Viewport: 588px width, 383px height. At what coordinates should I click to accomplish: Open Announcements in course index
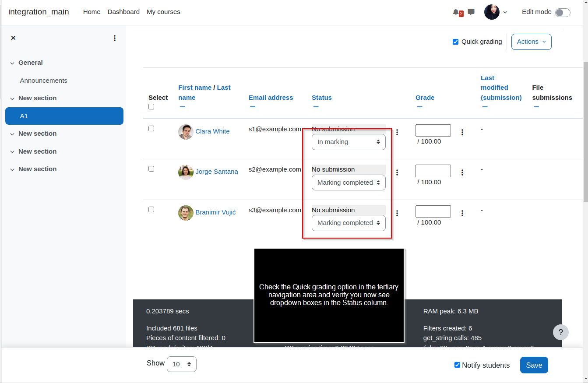click(44, 81)
